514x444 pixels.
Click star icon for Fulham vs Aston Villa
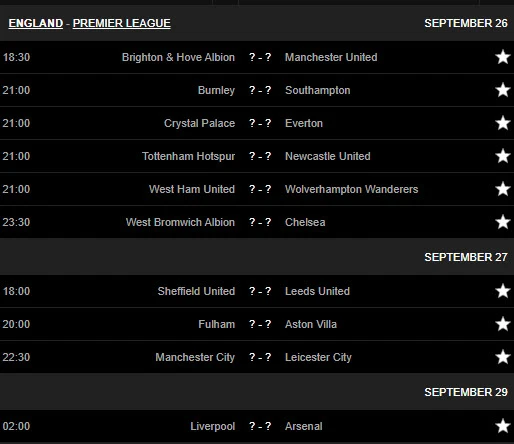click(503, 324)
